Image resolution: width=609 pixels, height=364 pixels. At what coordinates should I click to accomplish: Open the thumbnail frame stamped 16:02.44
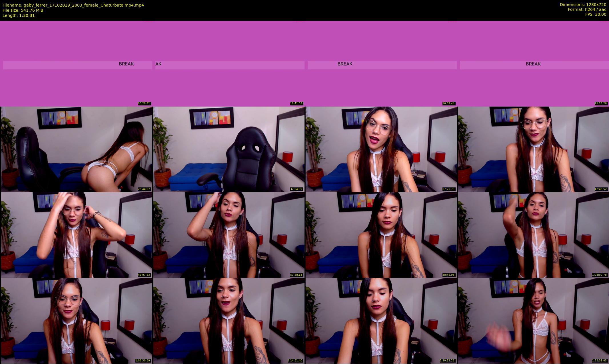click(381, 63)
